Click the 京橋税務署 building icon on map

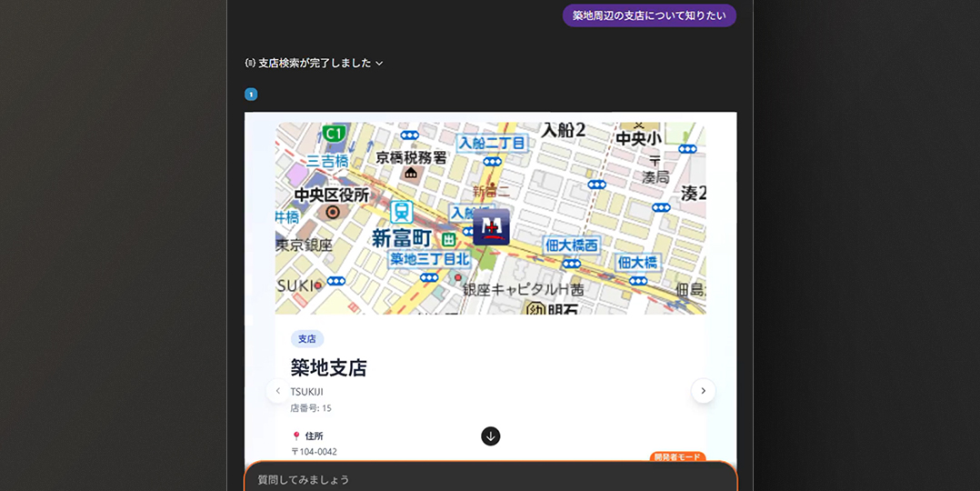pos(411,173)
